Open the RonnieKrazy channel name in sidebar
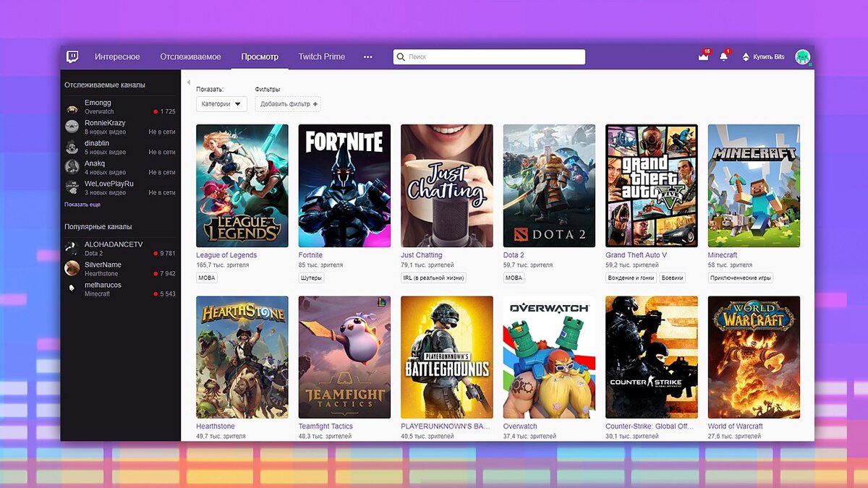868x488 pixels. pyautogui.click(x=105, y=123)
